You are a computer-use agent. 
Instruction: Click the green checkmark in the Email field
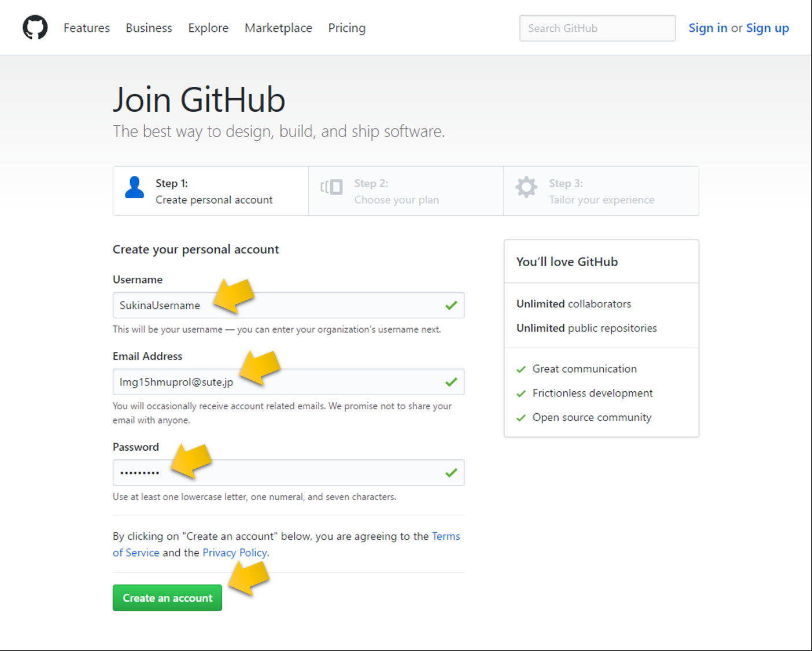point(451,382)
